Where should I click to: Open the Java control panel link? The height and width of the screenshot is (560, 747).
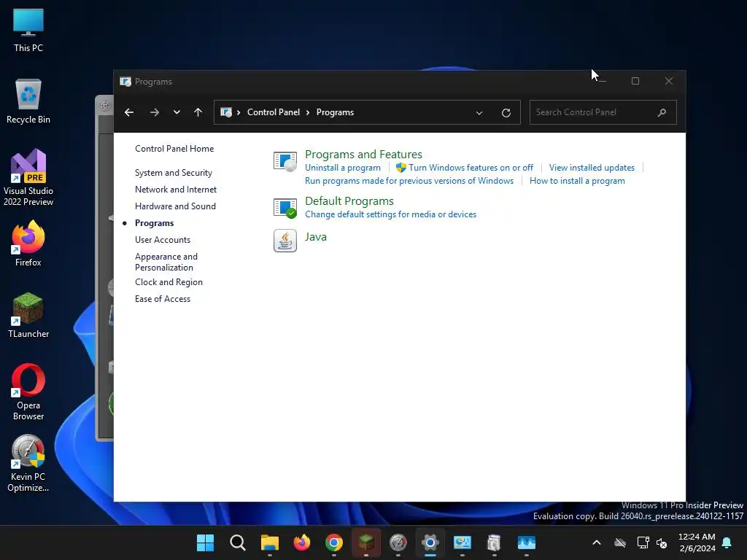click(x=316, y=237)
